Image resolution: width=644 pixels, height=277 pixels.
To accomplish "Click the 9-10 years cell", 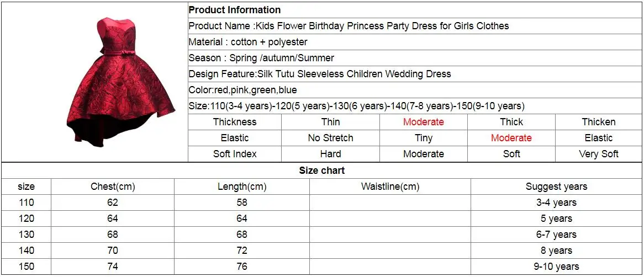I will click(x=557, y=267).
